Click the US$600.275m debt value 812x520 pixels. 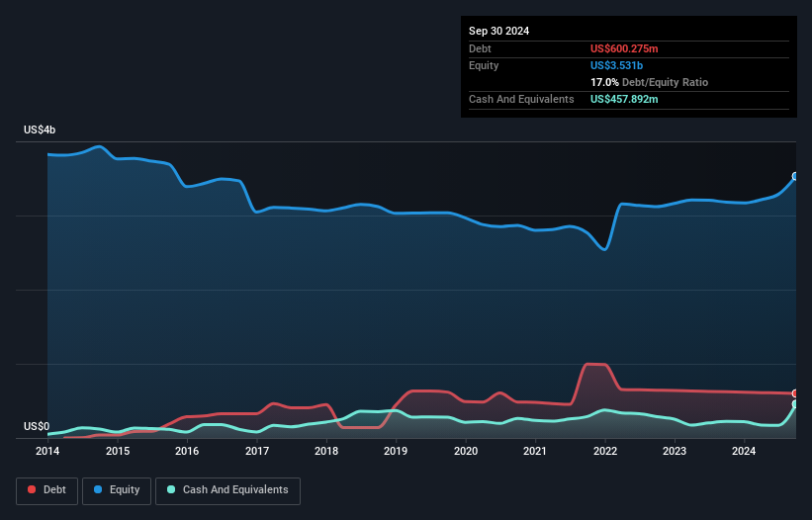pyautogui.click(x=624, y=48)
